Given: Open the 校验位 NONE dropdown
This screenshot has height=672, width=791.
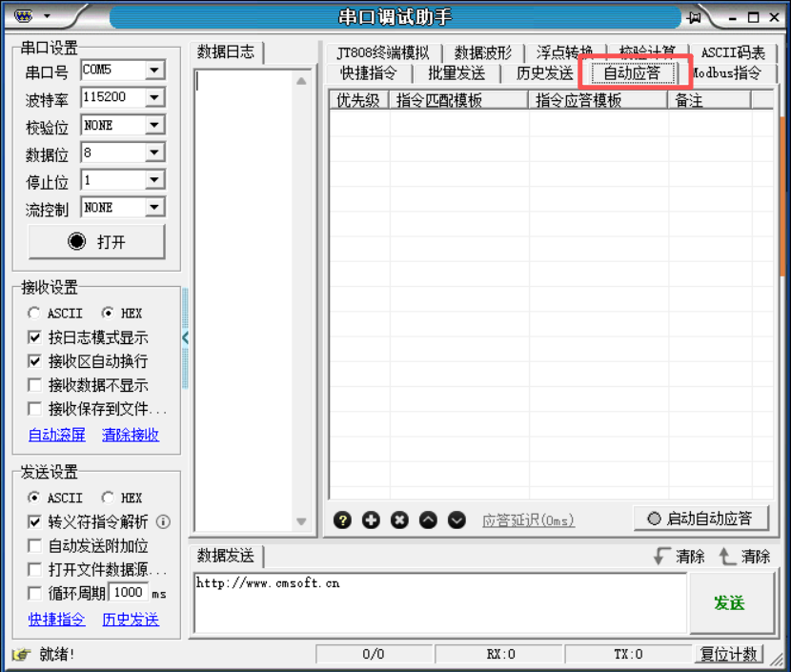Looking at the screenshot, I should (x=155, y=125).
